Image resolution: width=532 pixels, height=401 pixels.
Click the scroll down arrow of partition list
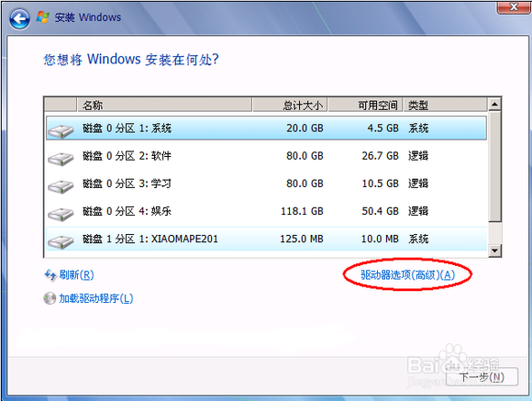coord(494,251)
